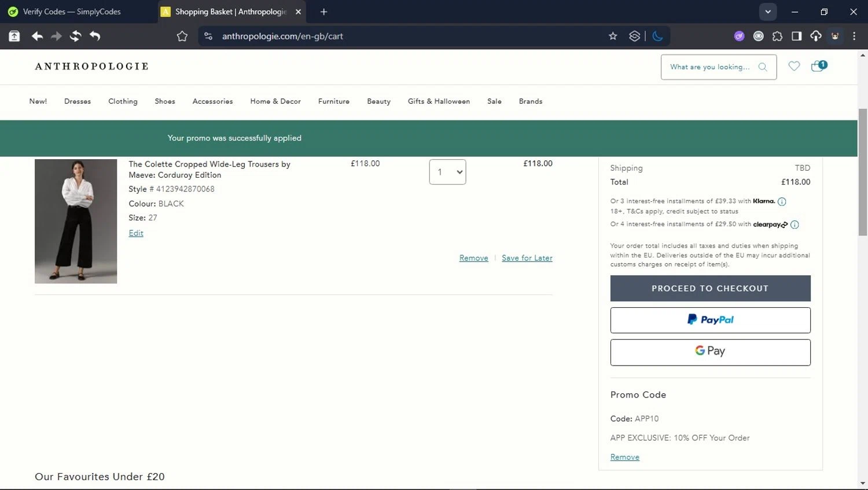Show Clearpay info icon details

(795, 224)
